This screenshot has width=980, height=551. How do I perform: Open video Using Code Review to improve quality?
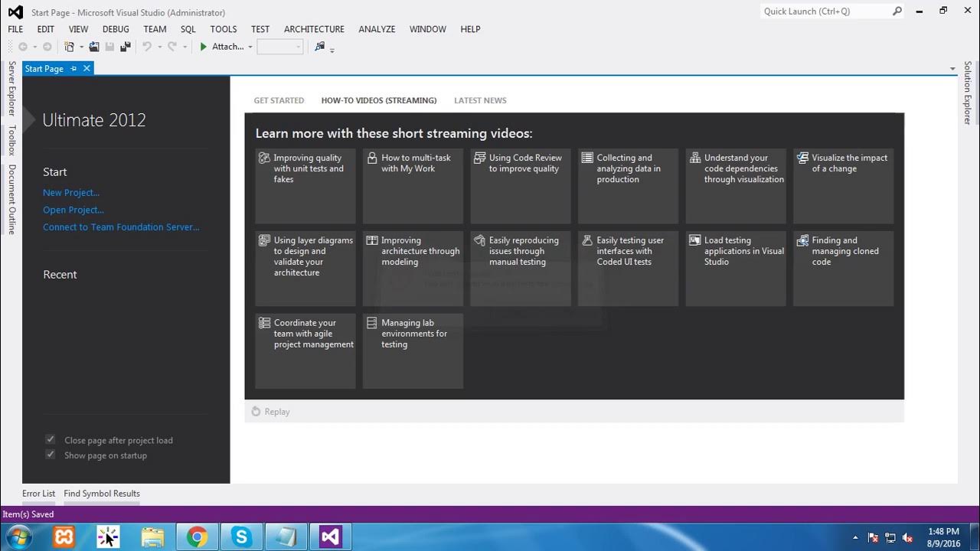(x=521, y=186)
